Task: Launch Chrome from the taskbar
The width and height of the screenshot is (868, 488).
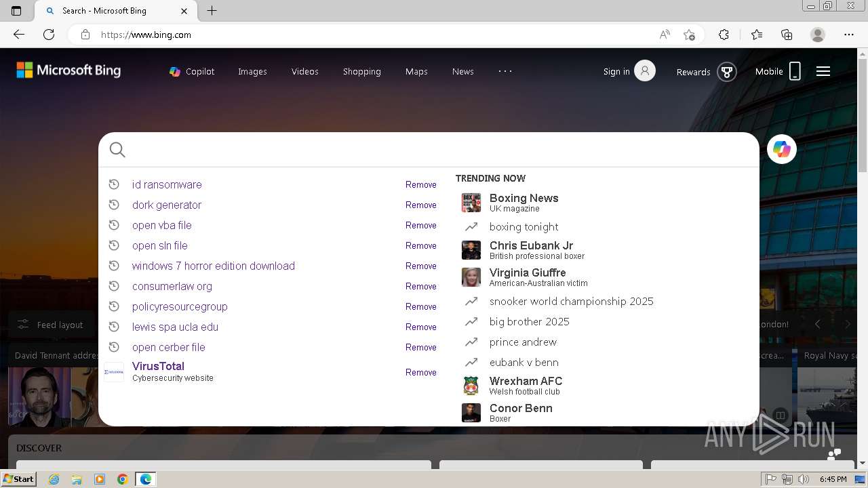Action: tap(122, 479)
